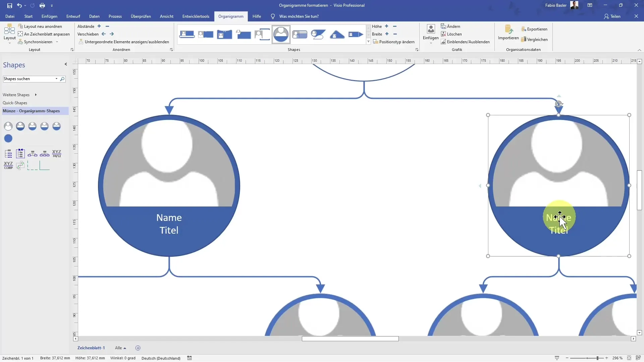The width and height of the screenshot is (644, 362).
Task: Click Vergleichen button
Action: (x=534, y=40)
